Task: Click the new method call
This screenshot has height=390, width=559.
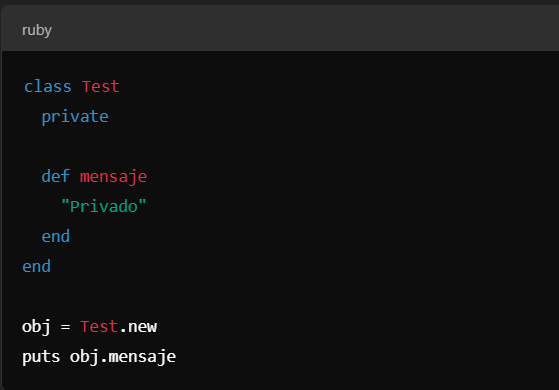Action: pos(142,327)
